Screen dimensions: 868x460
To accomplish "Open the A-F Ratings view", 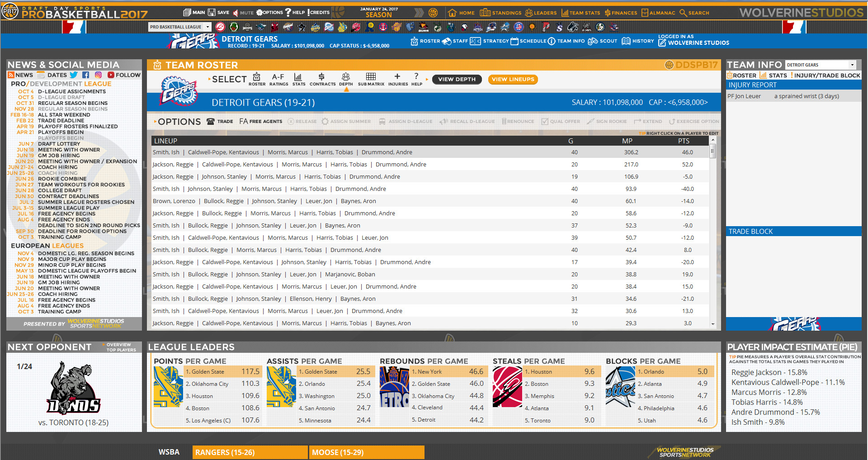I will pos(278,79).
